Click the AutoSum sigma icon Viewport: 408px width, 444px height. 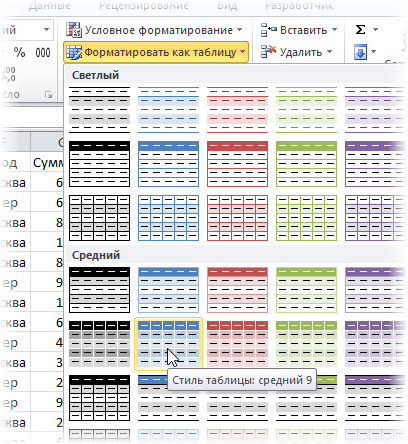(x=360, y=30)
